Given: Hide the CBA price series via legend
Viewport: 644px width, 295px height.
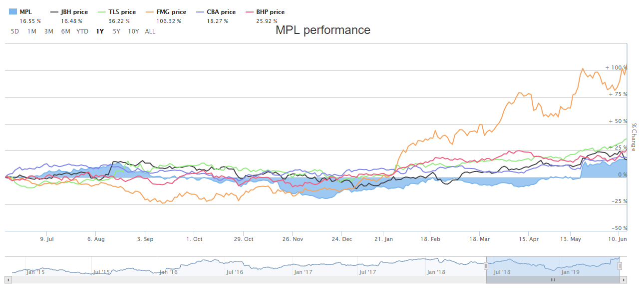Looking at the screenshot, I should [x=217, y=12].
